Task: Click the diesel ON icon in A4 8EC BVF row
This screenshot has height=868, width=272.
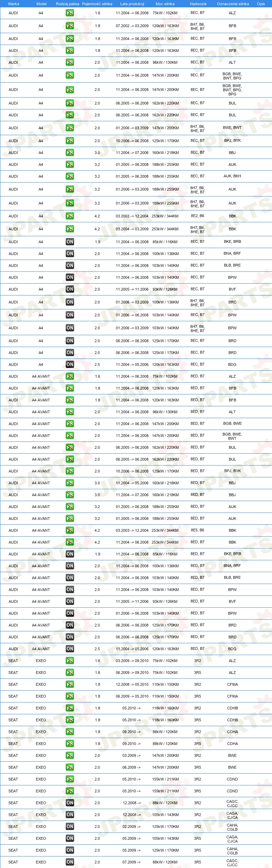Action: 70,289
